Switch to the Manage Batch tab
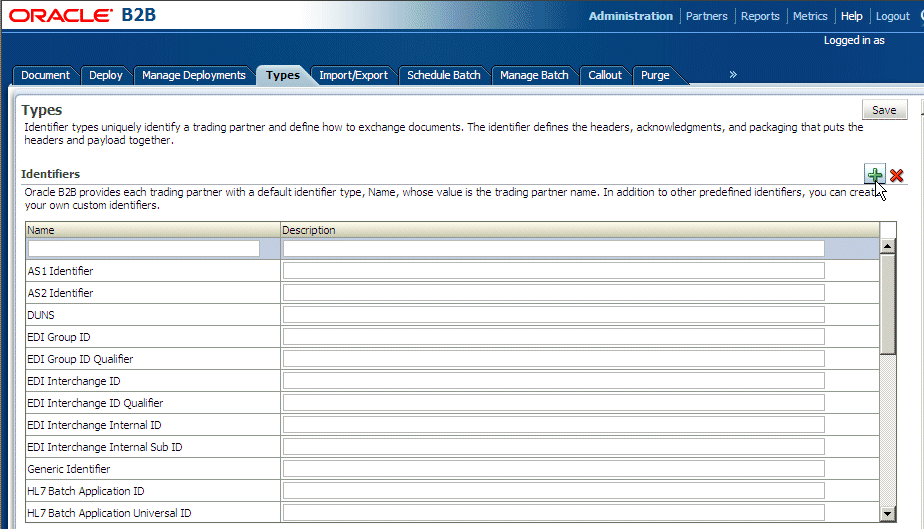The image size is (924, 529). pos(534,75)
